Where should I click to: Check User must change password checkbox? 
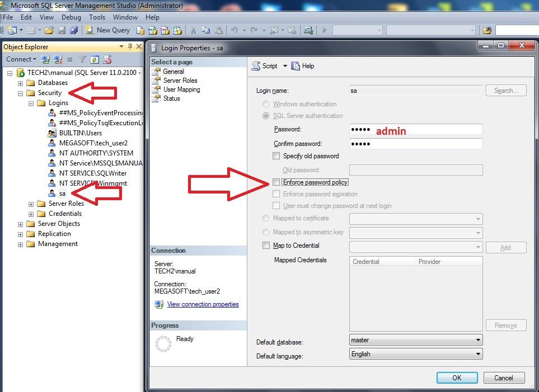pyautogui.click(x=276, y=205)
